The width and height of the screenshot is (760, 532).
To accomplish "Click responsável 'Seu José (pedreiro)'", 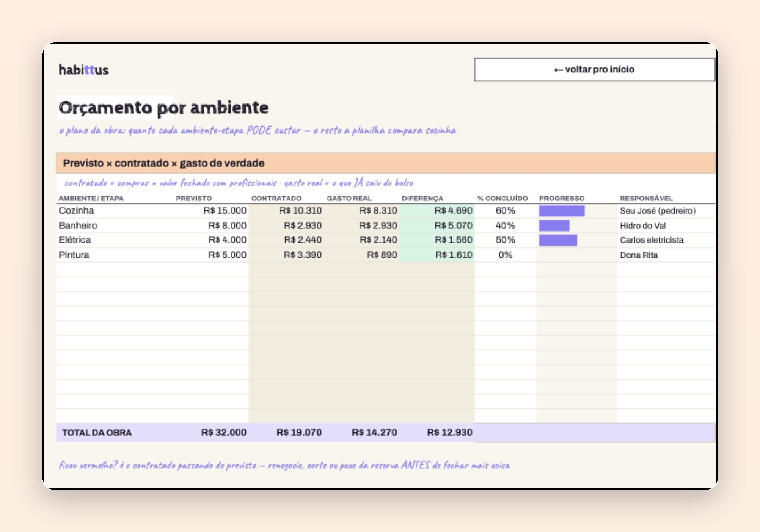I will pos(658,211).
